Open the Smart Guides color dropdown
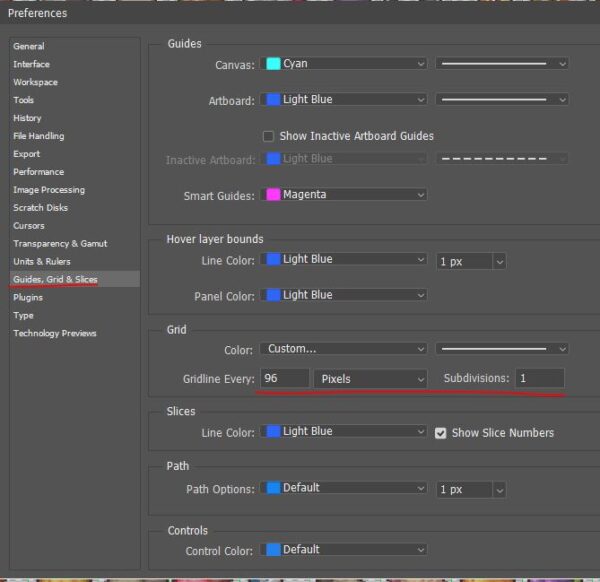600x582 pixels. (344, 195)
